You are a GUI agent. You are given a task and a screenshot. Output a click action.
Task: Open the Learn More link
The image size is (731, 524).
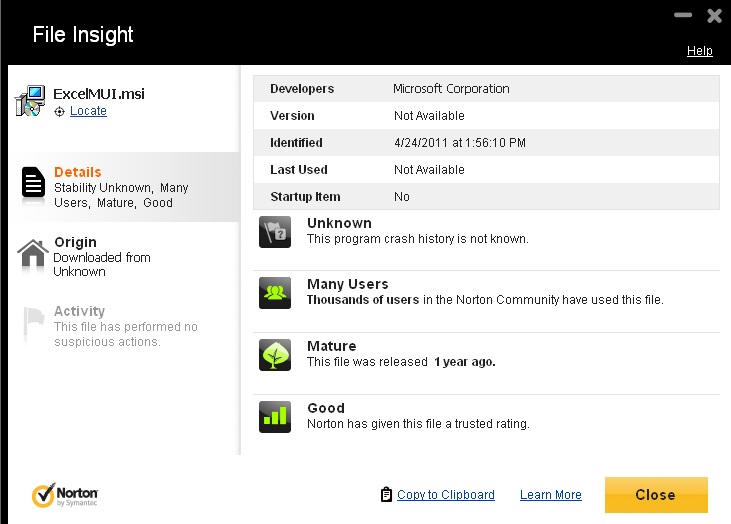pyautogui.click(x=550, y=495)
